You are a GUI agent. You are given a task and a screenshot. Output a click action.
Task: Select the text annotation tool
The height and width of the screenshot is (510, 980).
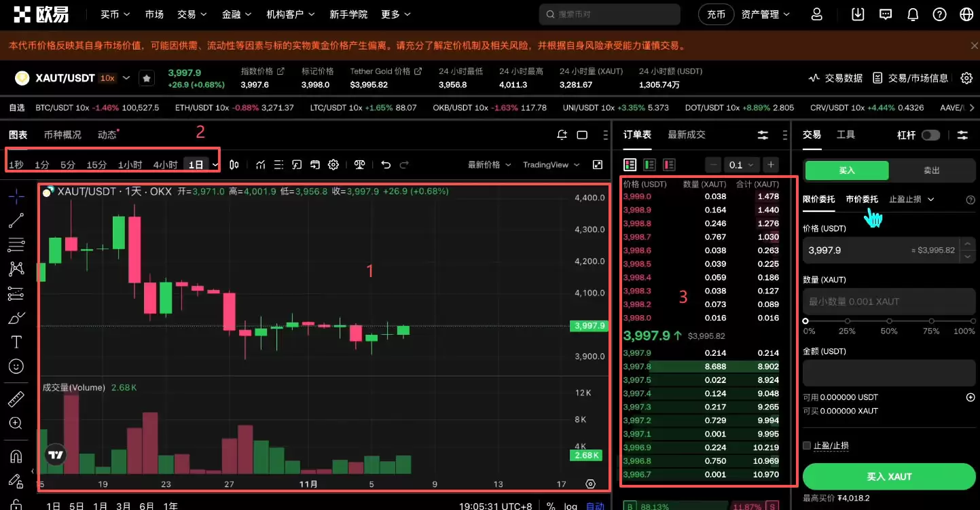coord(16,342)
